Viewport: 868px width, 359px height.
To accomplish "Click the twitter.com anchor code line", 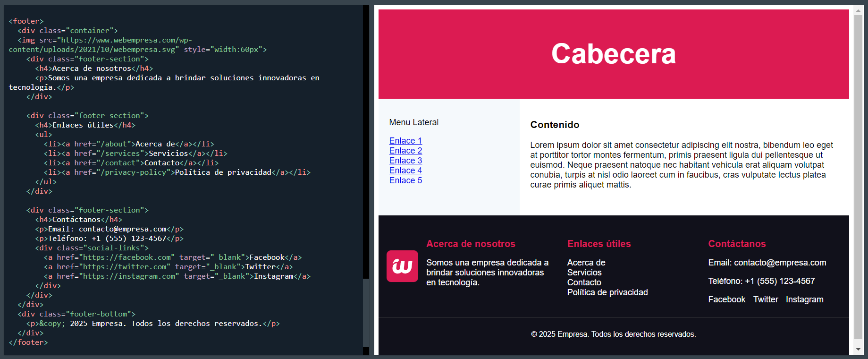I will [169, 267].
